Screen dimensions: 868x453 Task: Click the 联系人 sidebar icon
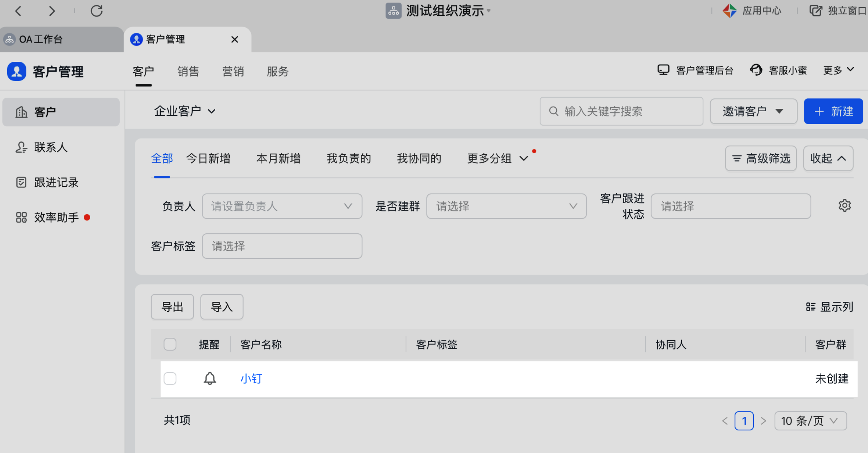coord(21,147)
